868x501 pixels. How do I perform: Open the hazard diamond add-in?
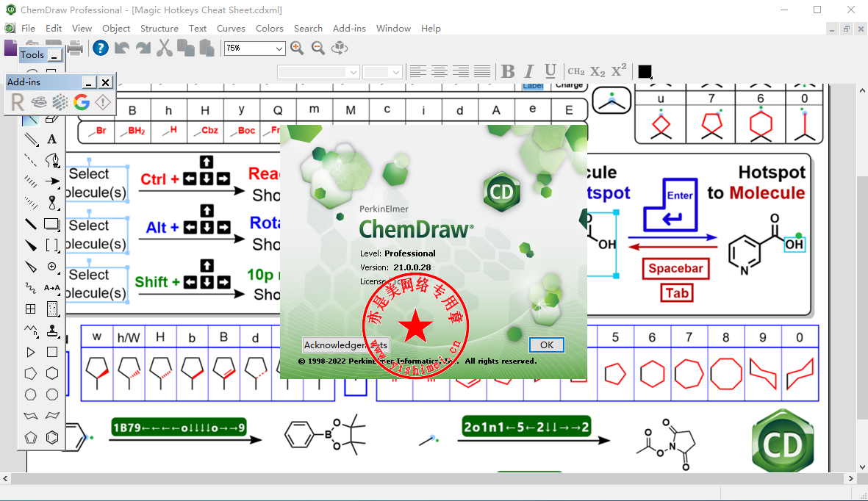102,102
